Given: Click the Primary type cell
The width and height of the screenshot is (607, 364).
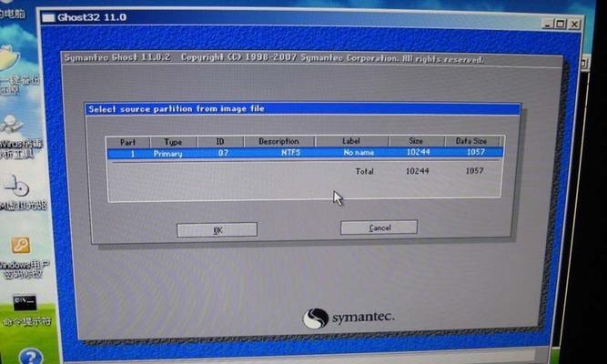Looking at the screenshot, I should (x=167, y=154).
